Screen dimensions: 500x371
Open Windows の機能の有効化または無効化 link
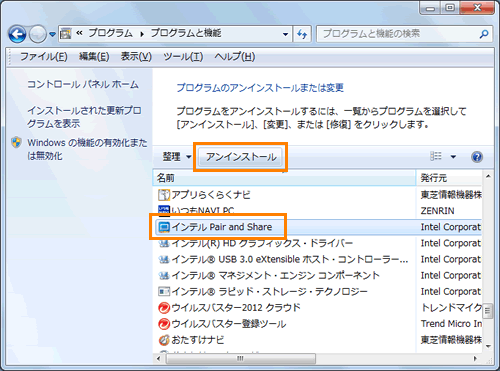[x=87, y=149]
